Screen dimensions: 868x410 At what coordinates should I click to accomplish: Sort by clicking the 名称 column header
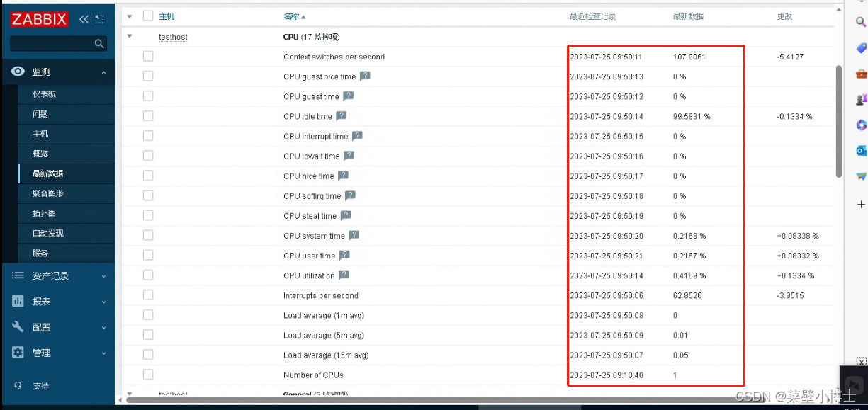pyautogui.click(x=293, y=16)
